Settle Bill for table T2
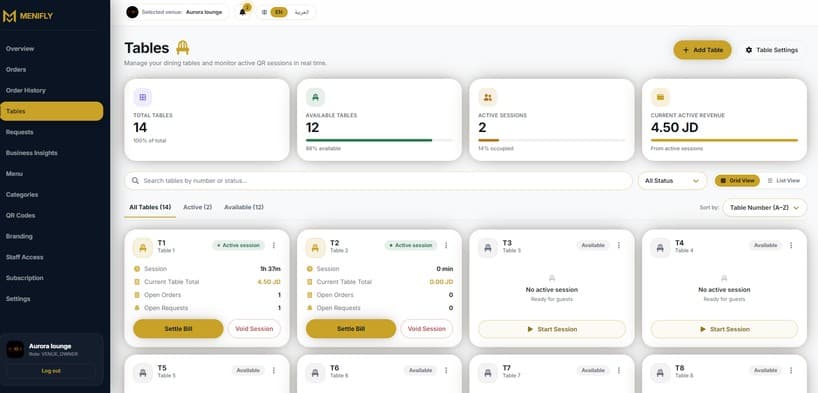The image size is (818, 393). [x=351, y=329]
